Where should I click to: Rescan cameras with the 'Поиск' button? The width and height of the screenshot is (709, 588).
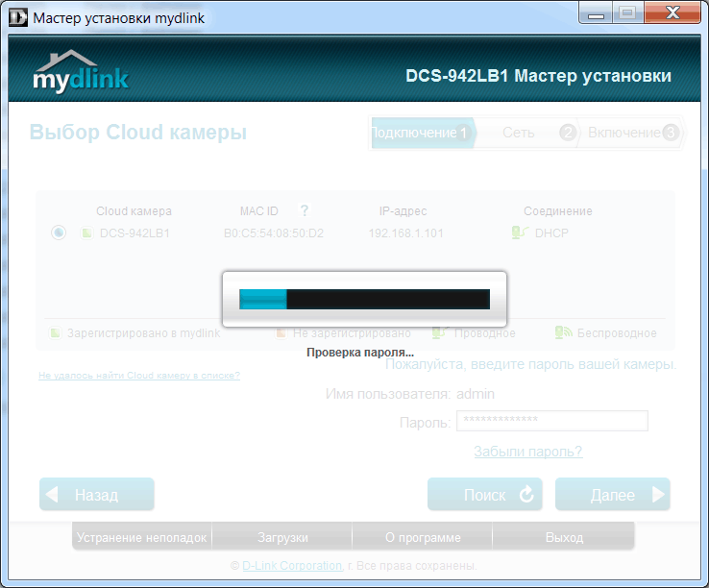click(485, 495)
